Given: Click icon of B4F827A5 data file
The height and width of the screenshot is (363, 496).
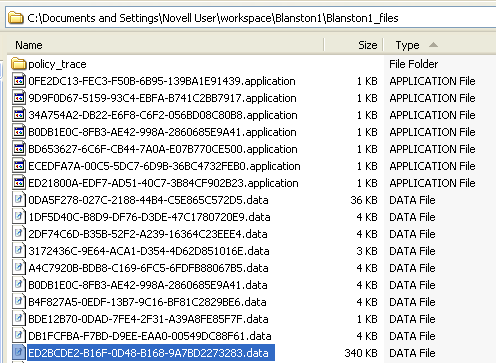Looking at the screenshot, I should point(19,302).
